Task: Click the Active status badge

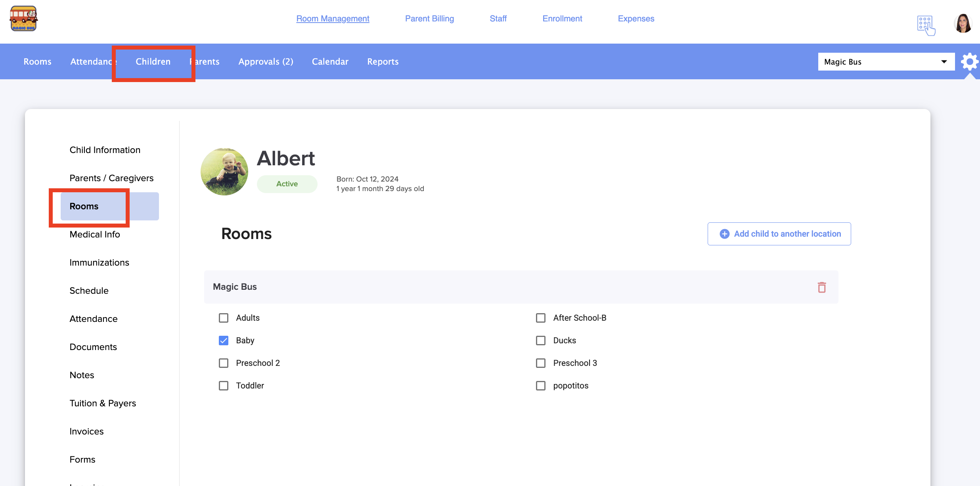Action: tap(287, 184)
